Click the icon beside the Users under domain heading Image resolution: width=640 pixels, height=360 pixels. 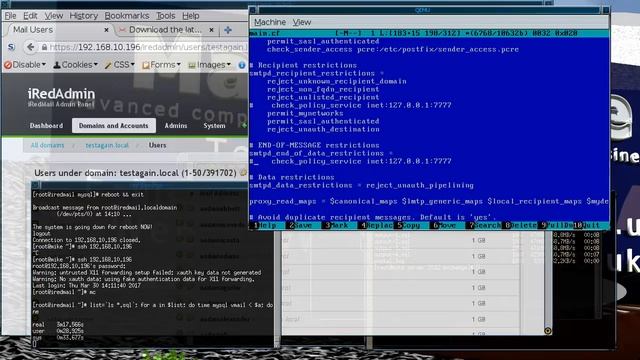[x=244, y=173]
